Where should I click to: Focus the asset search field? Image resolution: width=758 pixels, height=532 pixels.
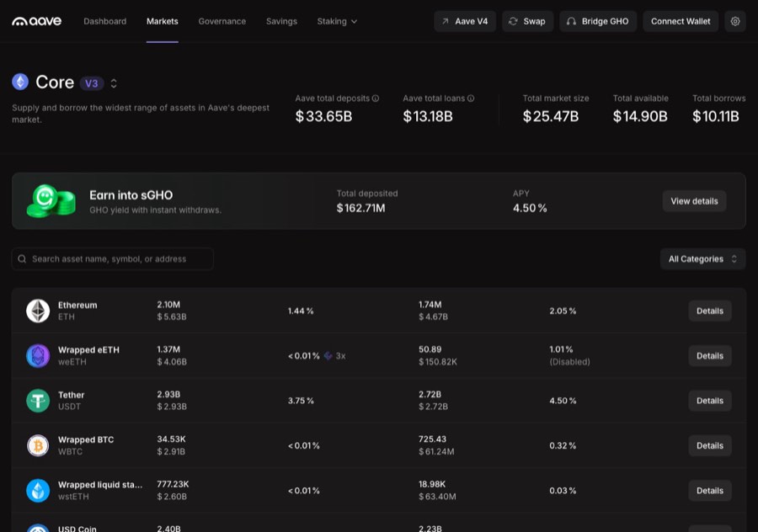[x=113, y=259]
